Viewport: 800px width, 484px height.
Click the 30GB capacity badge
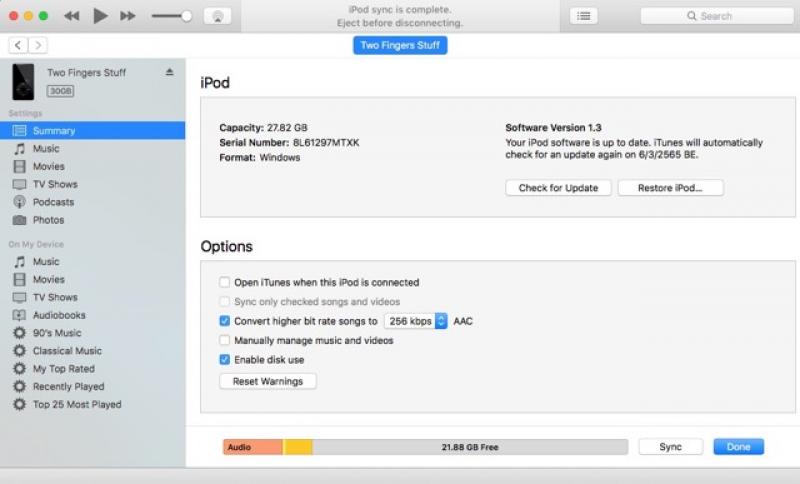point(61,91)
